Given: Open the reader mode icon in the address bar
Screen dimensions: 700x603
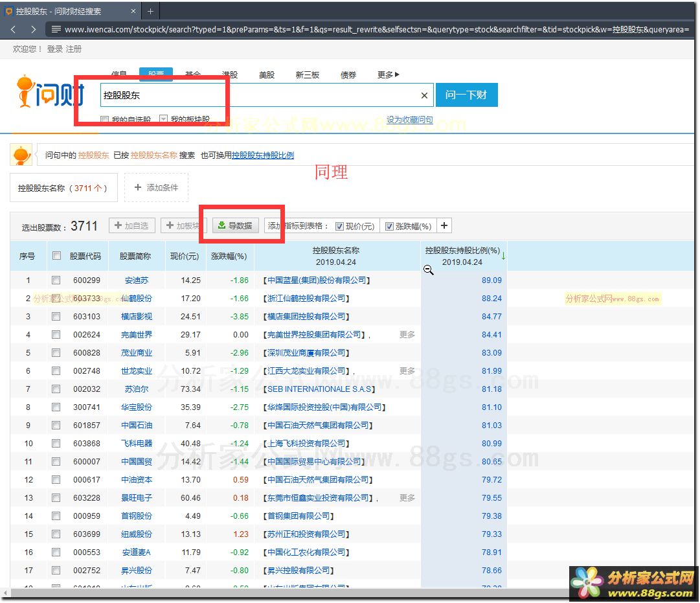Looking at the screenshot, I should click(x=56, y=30).
